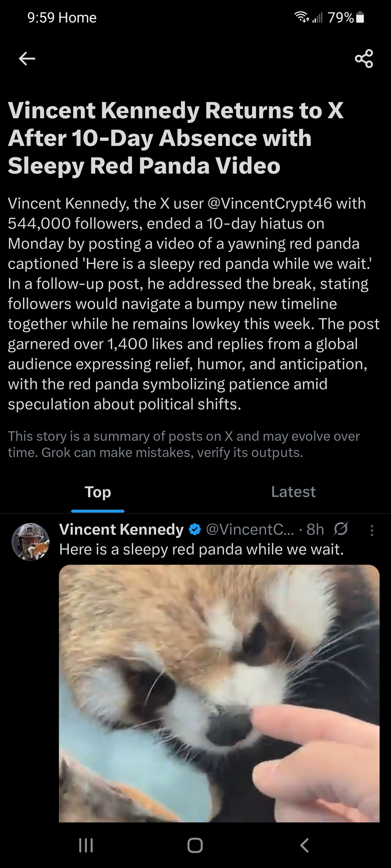Open the three-dot post options menu
The height and width of the screenshot is (868, 391).
coord(372,530)
